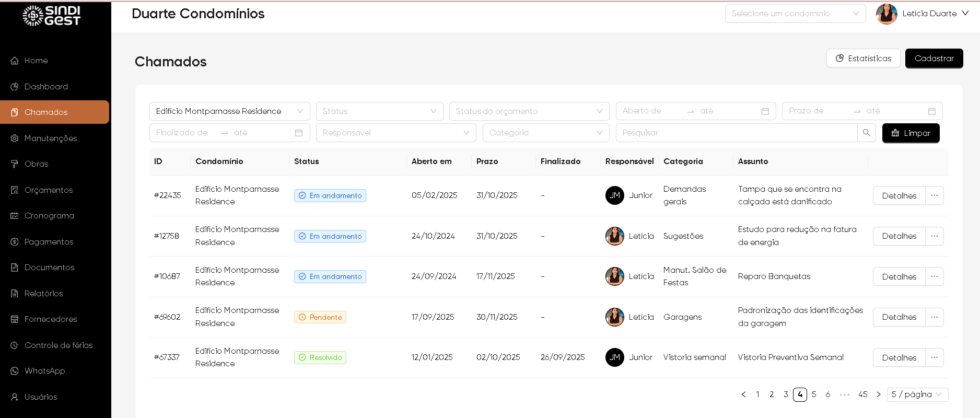Viewport: 980px width, 418px height.
Task: Go to next page arrow in pagination
Action: tap(878, 394)
